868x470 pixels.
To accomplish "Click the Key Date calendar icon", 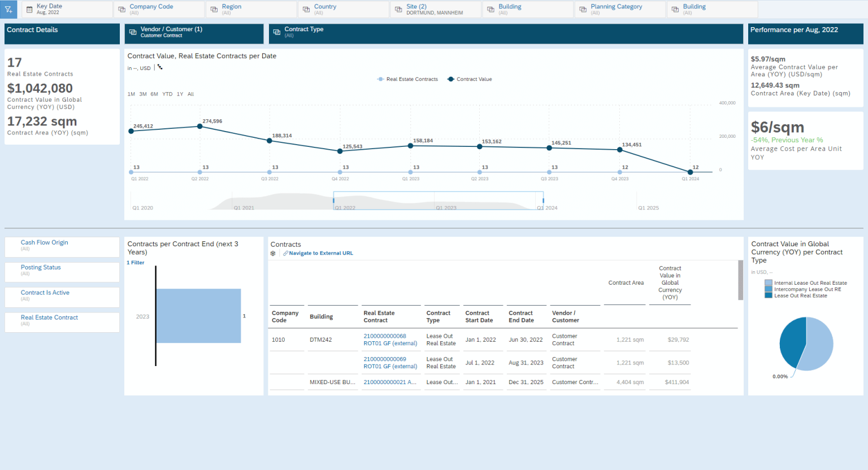I will (29, 9).
